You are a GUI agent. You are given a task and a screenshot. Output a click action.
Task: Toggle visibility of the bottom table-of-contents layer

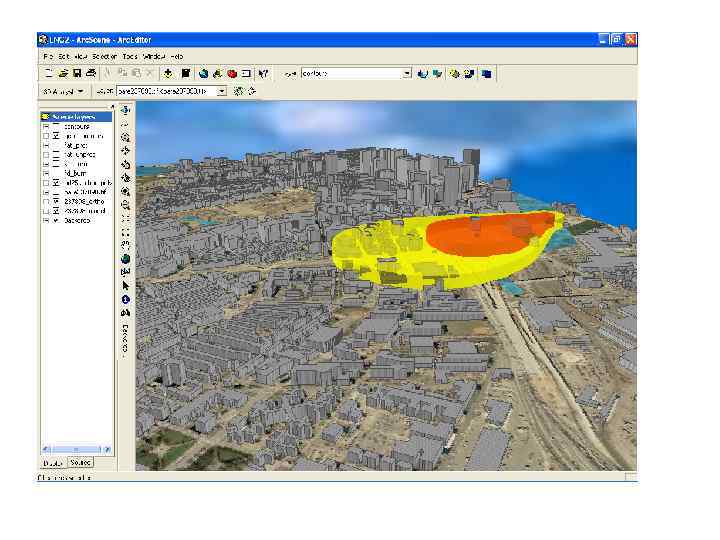coord(56,220)
